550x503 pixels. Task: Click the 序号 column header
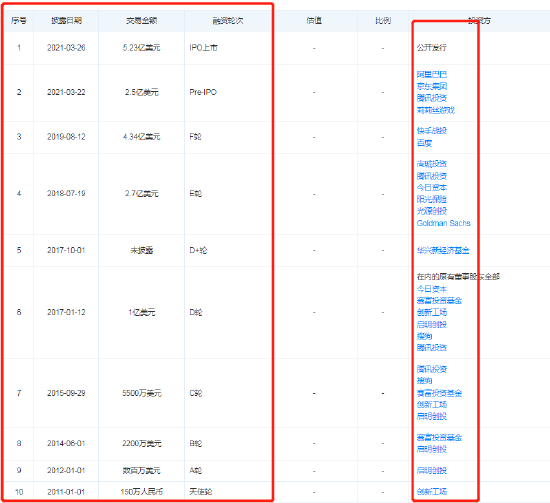click(19, 21)
